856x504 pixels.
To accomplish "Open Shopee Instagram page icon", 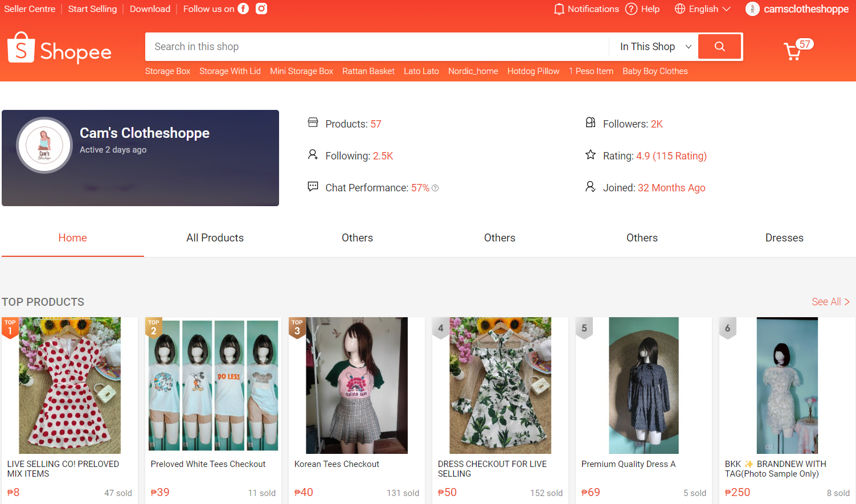I will (x=261, y=9).
